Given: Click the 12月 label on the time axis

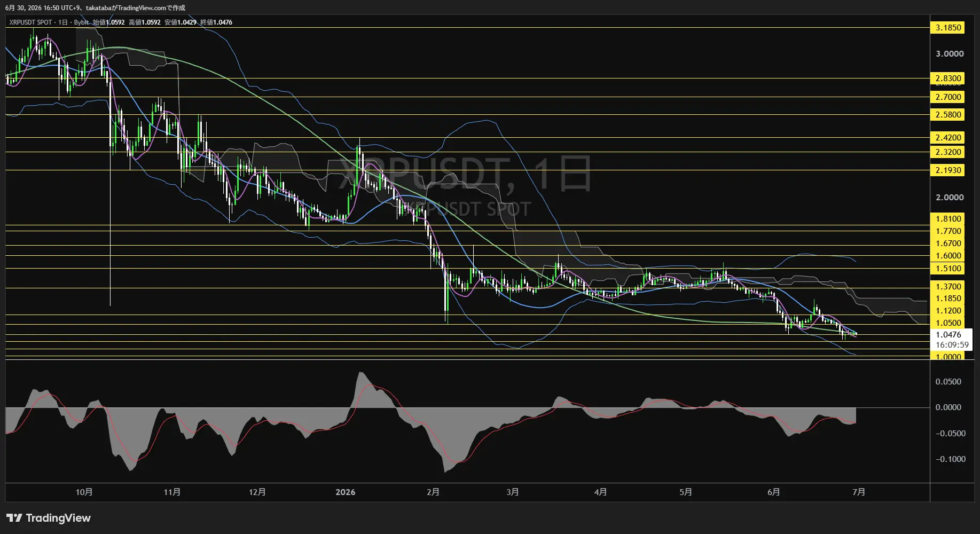Looking at the screenshot, I should point(257,492).
